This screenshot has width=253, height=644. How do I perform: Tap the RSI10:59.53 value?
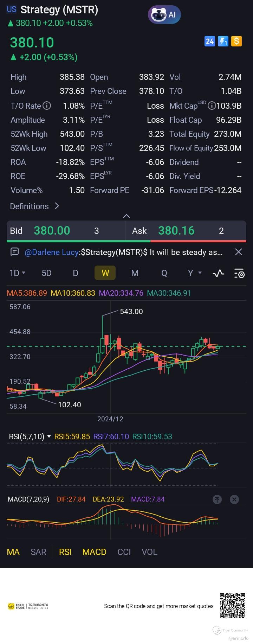click(152, 436)
